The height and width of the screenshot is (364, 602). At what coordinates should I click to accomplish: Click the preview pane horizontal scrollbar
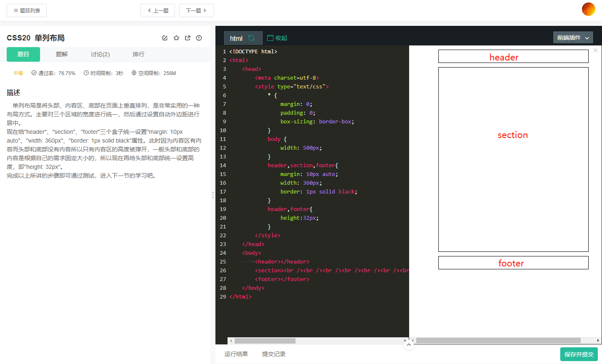pos(498,341)
